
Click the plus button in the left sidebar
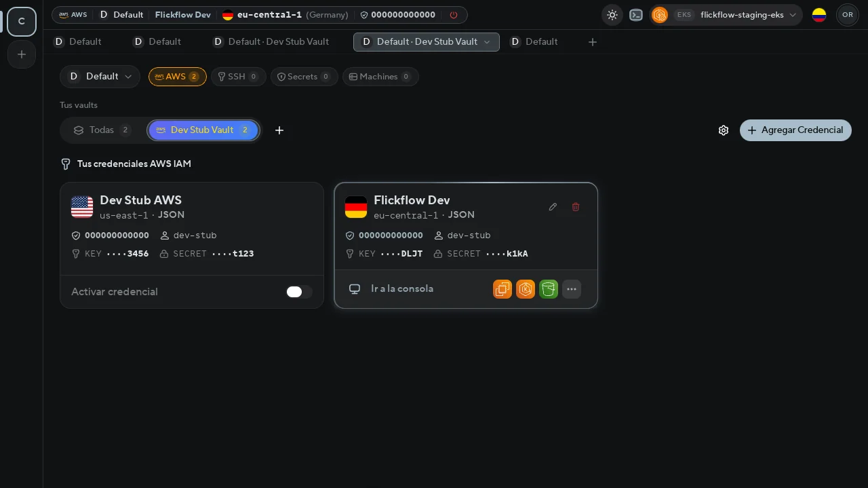[22, 54]
